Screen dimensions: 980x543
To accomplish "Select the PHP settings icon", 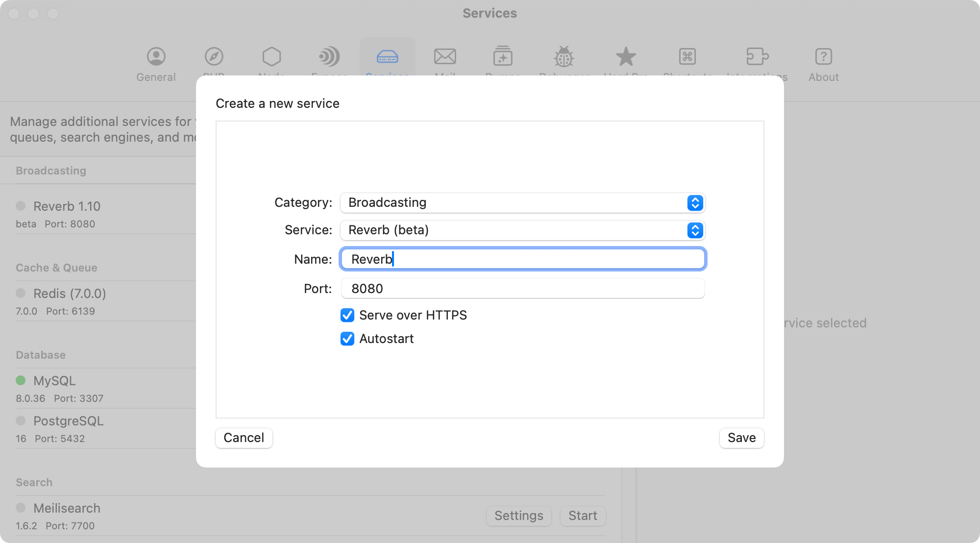I will [x=214, y=56].
